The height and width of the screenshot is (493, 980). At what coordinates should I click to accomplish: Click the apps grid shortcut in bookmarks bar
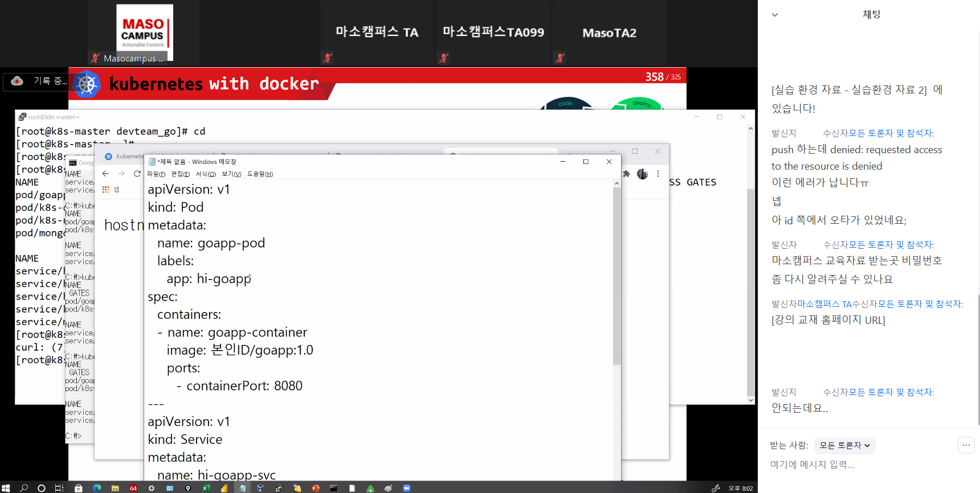pos(105,190)
